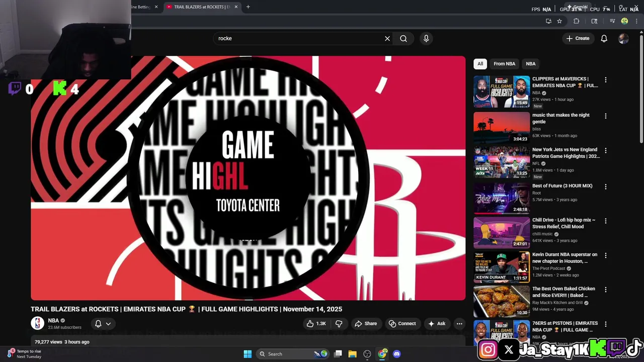Open options menu for Best of Future mix
The width and height of the screenshot is (644, 362).
pyautogui.click(x=606, y=187)
